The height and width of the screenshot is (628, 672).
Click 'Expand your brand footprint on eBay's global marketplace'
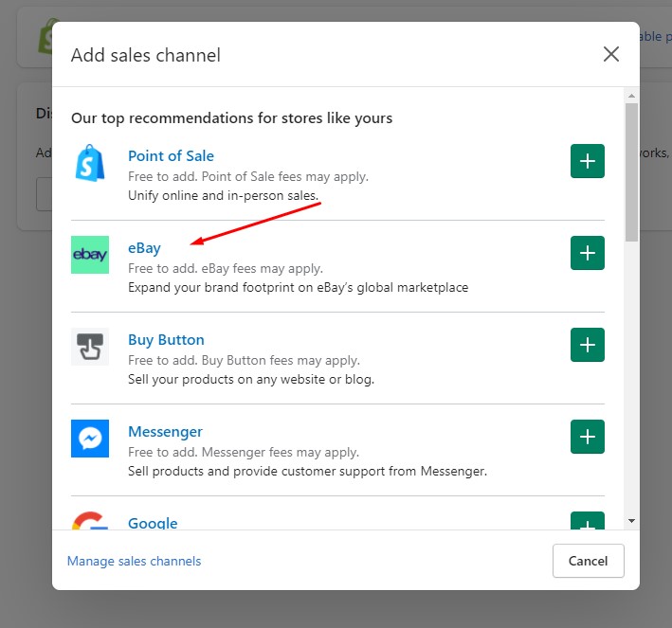(299, 287)
